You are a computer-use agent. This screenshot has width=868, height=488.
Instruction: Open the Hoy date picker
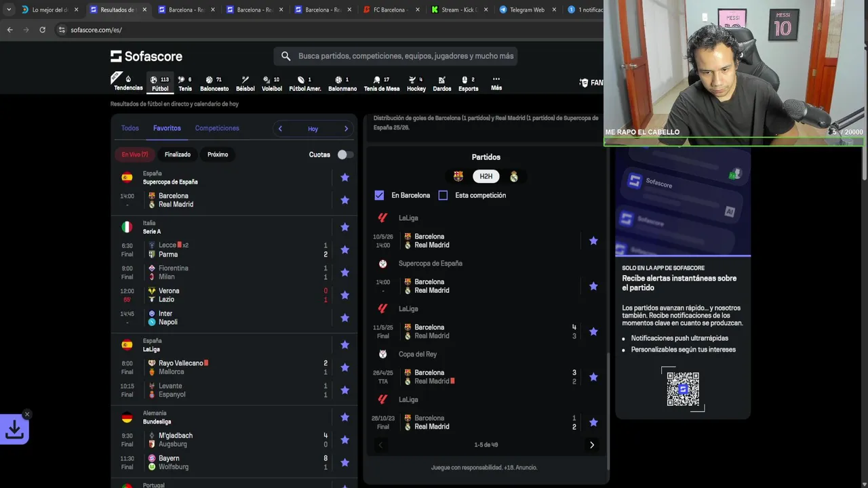[313, 129]
